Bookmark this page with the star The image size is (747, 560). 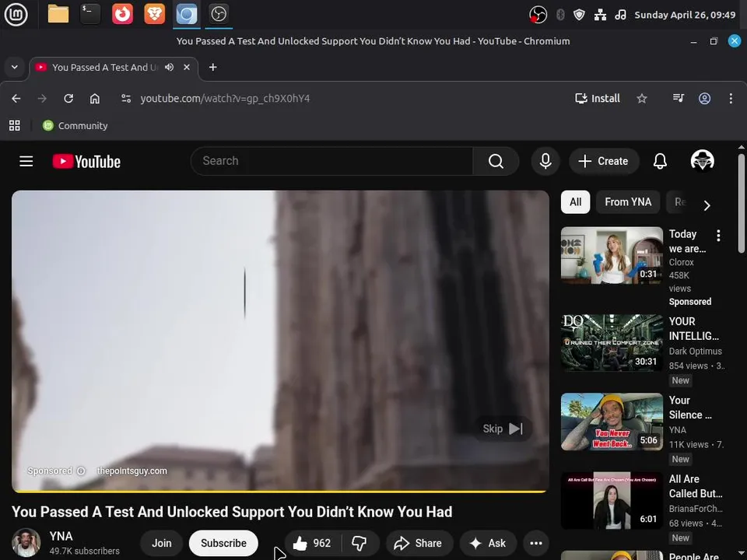[642, 99]
